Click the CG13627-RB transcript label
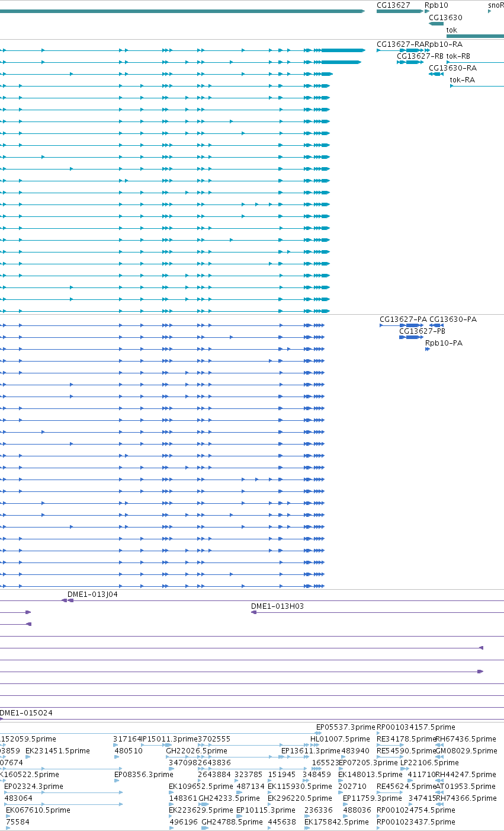Viewport: 504px width, 831px height. click(x=420, y=56)
